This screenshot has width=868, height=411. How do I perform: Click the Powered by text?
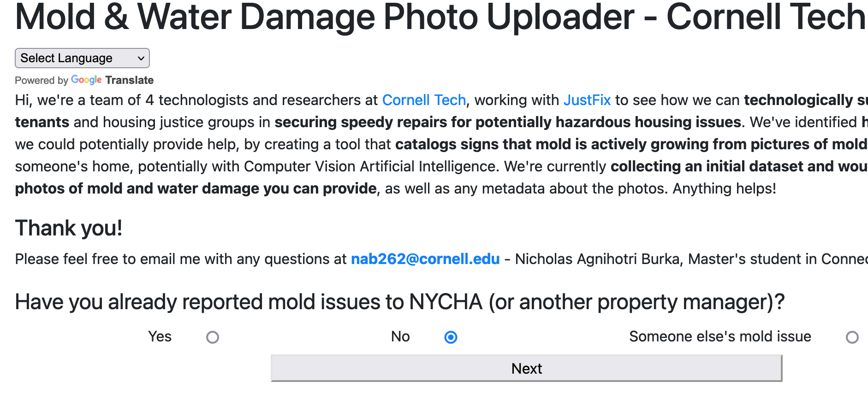(42, 80)
